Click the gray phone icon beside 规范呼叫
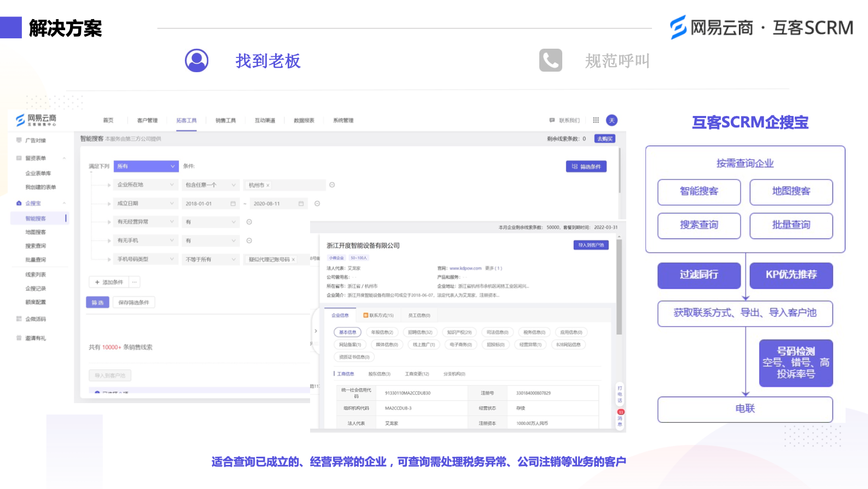The width and height of the screenshot is (868, 489). coord(550,60)
